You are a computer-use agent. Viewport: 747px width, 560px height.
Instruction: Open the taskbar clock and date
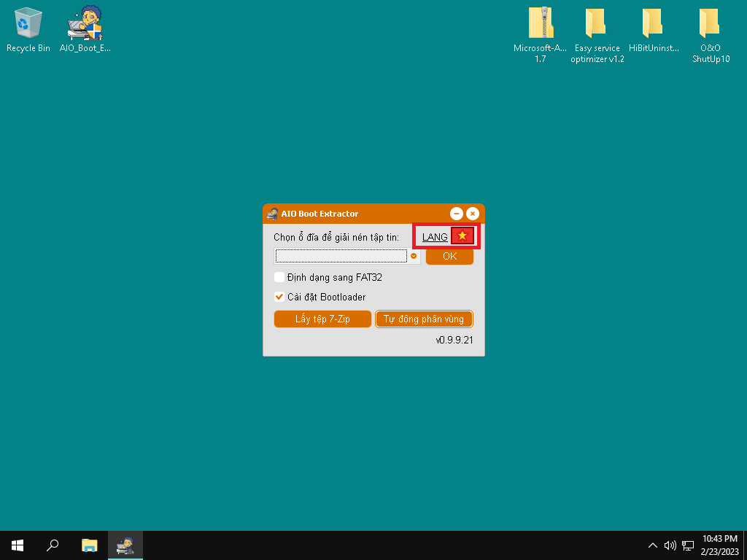719,545
